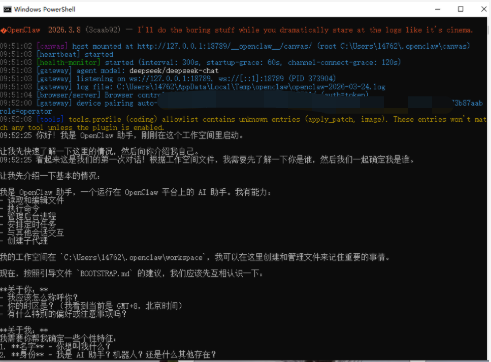Screen dimensions: 491x362
Task: Click the workspace path 'C:\Users\14762\.openclaw\workspace'
Action: click(x=133, y=257)
